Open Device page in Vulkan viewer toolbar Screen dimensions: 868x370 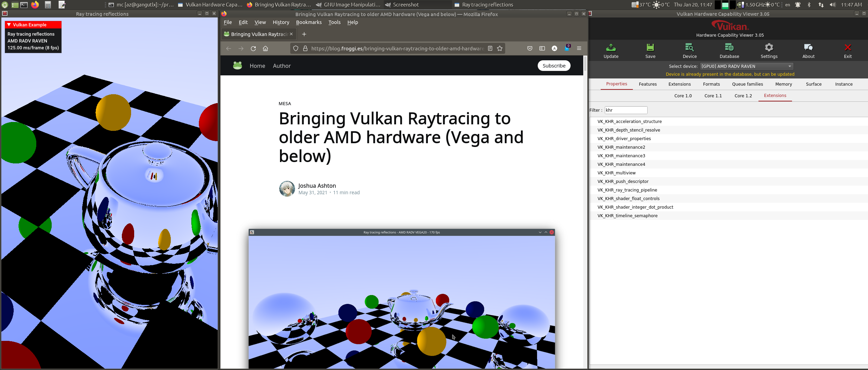click(689, 51)
